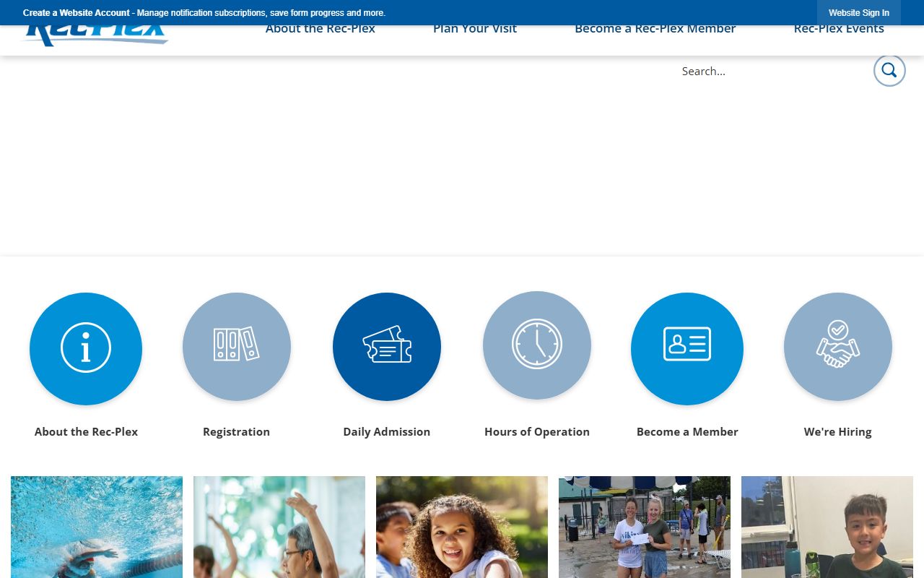
Task: Open the underwater swimmer photo
Action: click(97, 527)
